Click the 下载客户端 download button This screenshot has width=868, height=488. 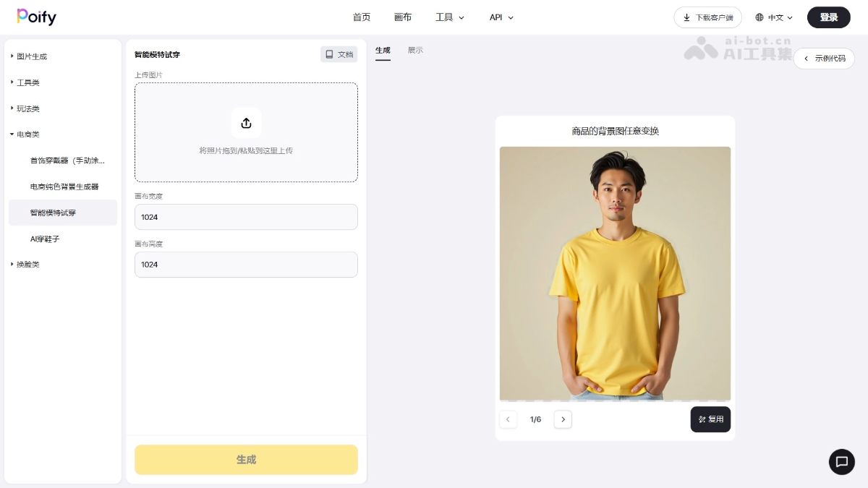pyautogui.click(x=707, y=17)
